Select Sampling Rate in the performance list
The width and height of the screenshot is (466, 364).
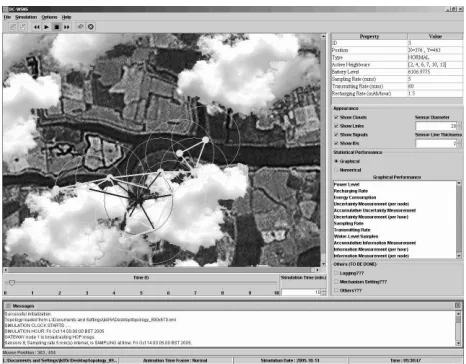(x=348, y=223)
